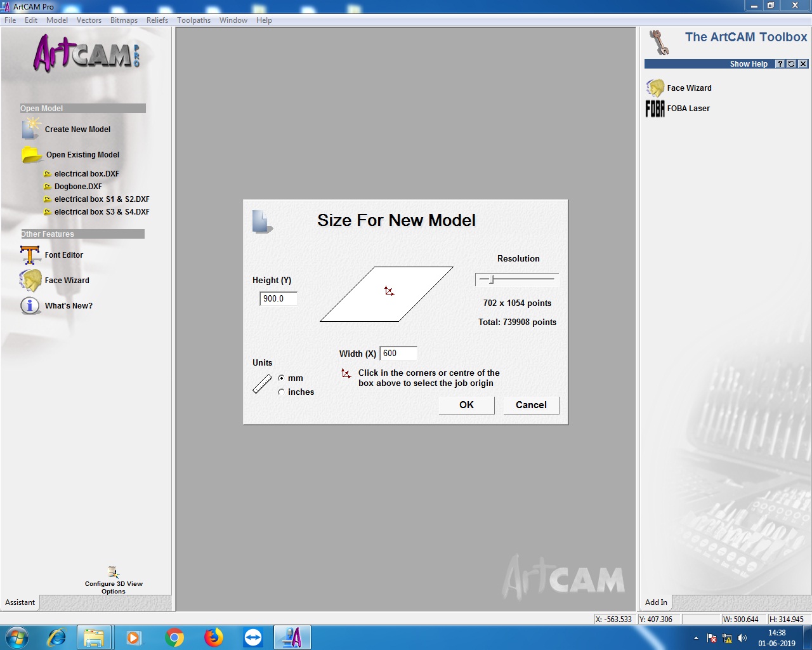Screen dimensions: 812x650
Task: Open the Edit menu
Action: point(31,20)
